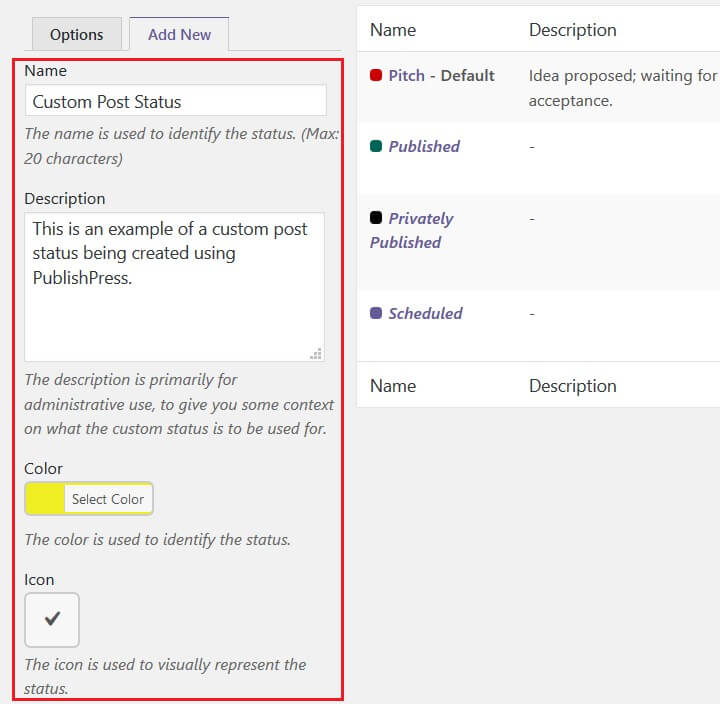Click the 'icon is used to visually represent' hint
The width and height of the screenshot is (720, 704).
[165, 676]
